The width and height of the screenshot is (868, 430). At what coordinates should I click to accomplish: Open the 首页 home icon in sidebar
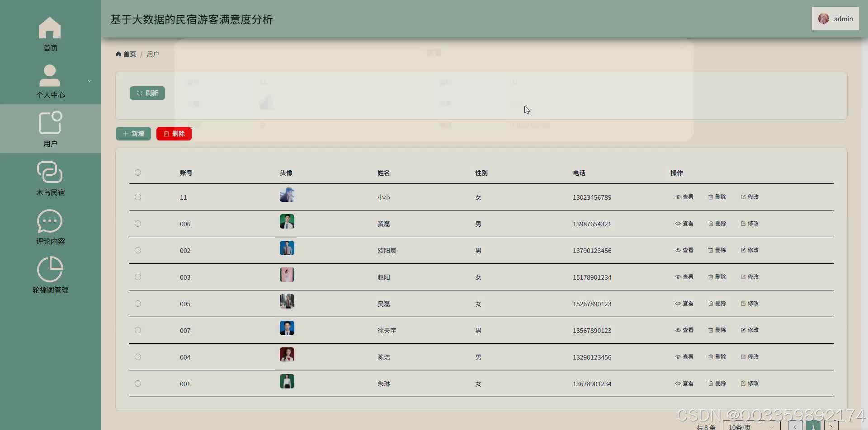coord(50,28)
